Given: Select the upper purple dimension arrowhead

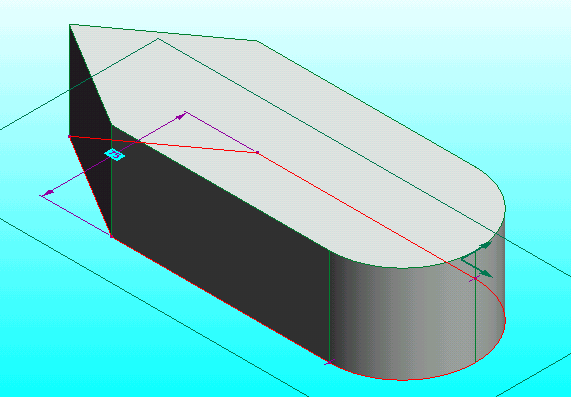Looking at the screenshot, I should (181, 117).
